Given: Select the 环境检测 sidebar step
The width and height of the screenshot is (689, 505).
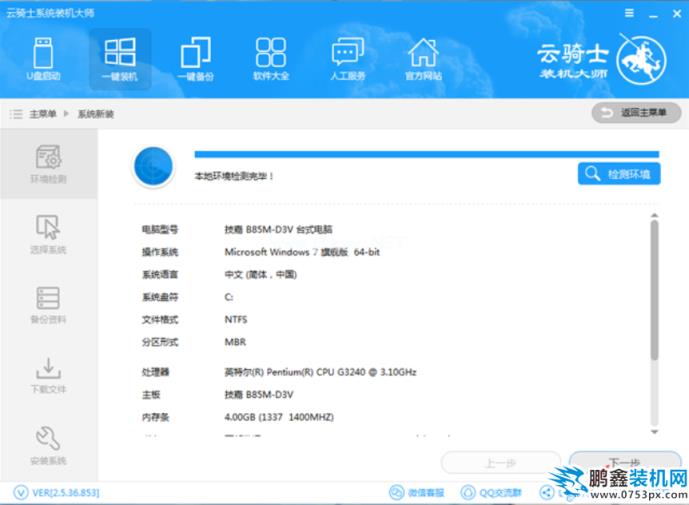Looking at the screenshot, I should coord(48,163).
